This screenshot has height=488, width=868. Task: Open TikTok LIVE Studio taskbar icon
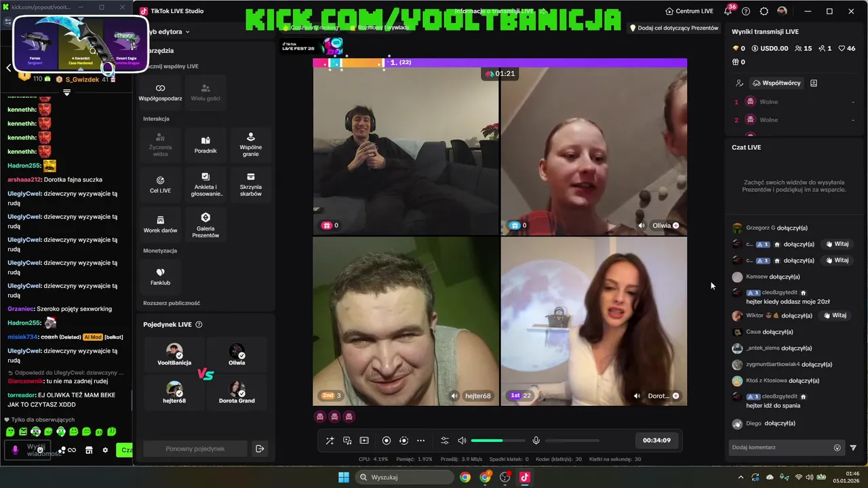coord(524,477)
